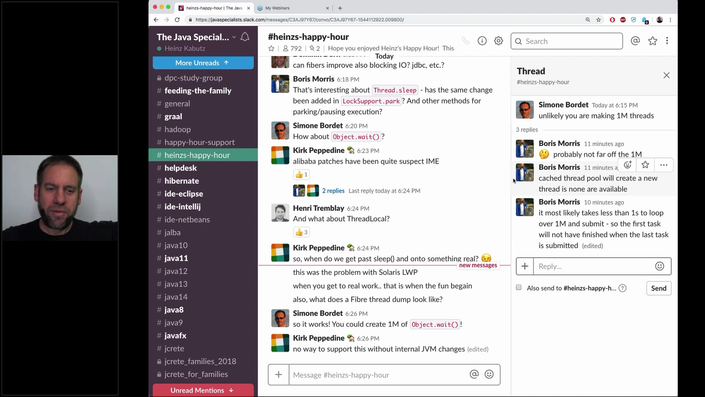Click the More Unreads button
Image resolution: width=705 pixels, height=397 pixels.
[203, 63]
